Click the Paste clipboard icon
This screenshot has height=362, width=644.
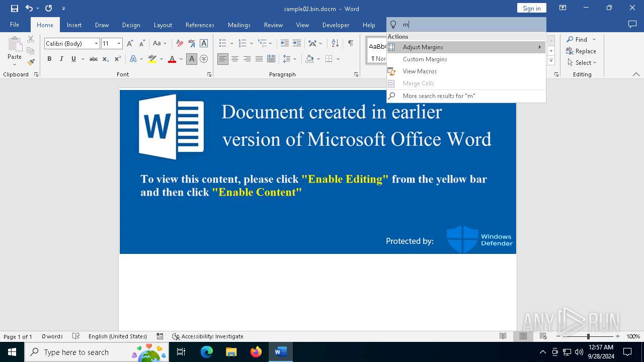point(15,44)
